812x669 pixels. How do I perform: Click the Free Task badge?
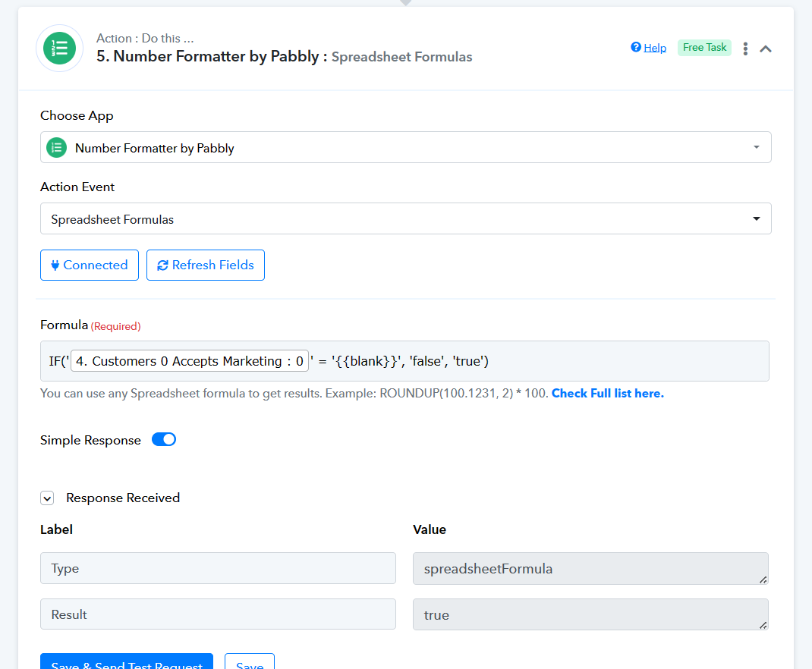tap(704, 48)
